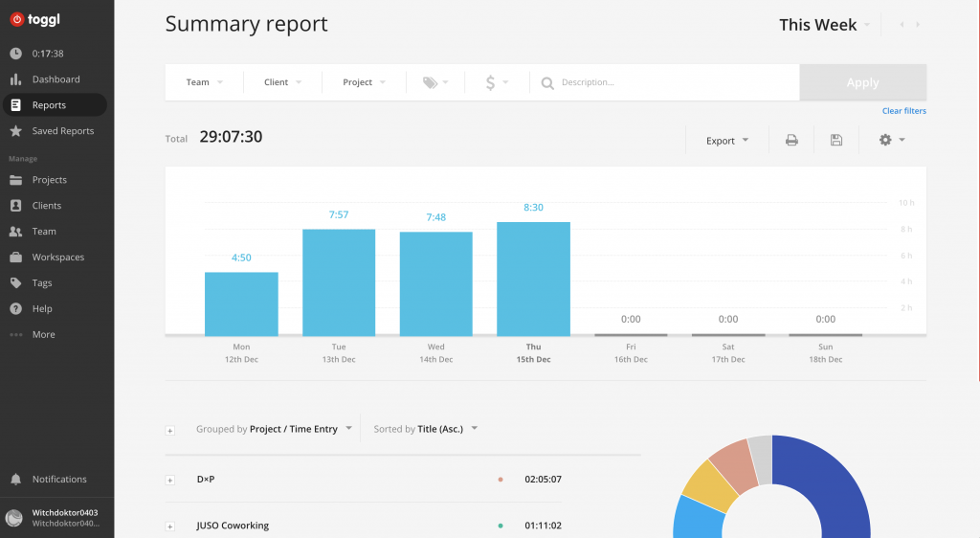Click the Help question mark icon
This screenshot has width=980, height=538.
click(x=15, y=308)
